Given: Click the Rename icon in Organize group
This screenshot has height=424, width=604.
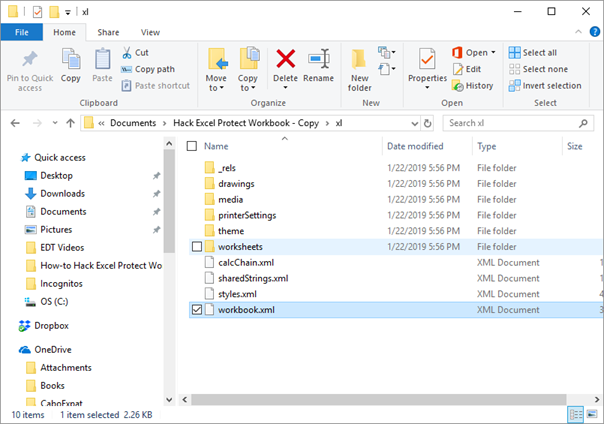Looking at the screenshot, I should click(319, 59).
